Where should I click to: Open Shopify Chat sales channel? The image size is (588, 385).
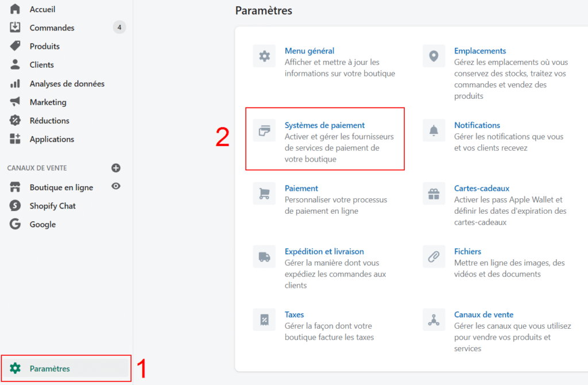(52, 206)
